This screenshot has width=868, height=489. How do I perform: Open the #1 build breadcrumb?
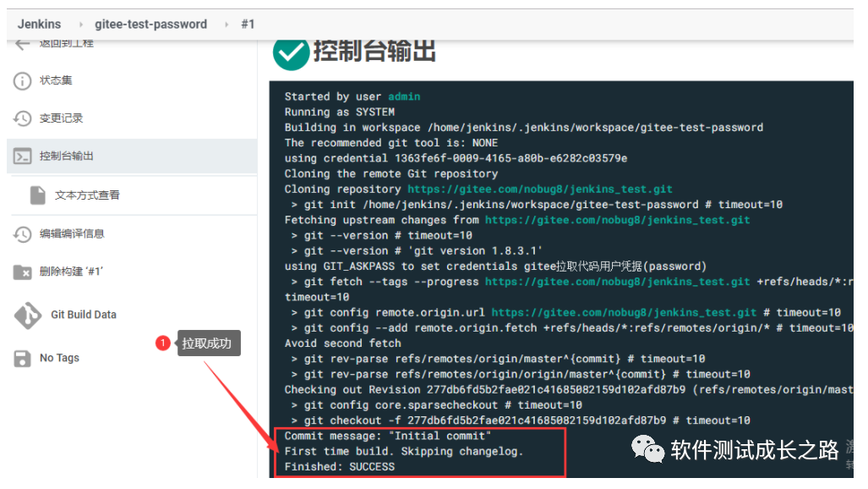tap(248, 24)
